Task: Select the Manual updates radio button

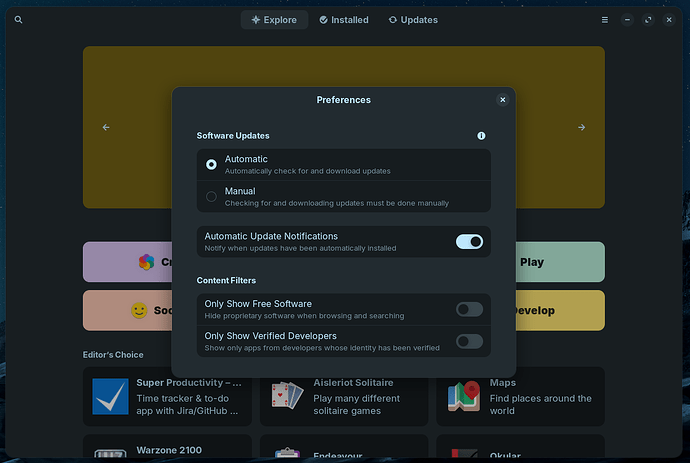Action: [211, 196]
